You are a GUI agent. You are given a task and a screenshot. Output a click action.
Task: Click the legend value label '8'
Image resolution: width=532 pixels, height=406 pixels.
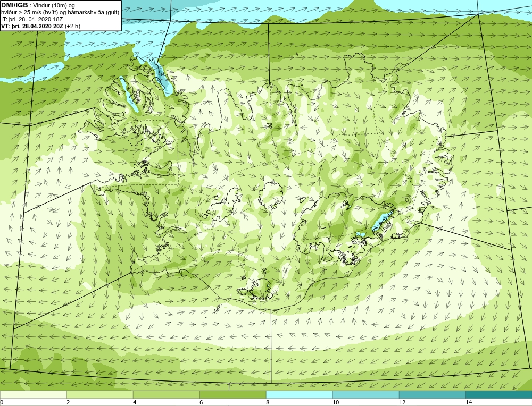click(x=268, y=402)
